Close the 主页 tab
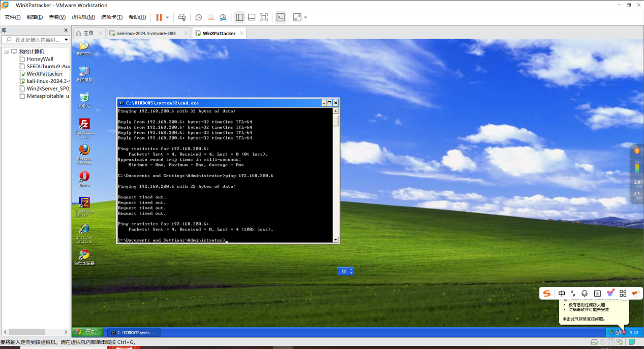Screen dimensions: 644x349 100,33
